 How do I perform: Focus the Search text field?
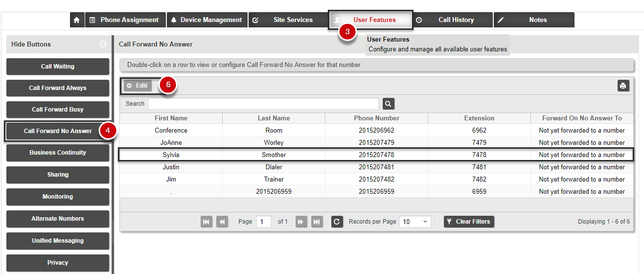pyautogui.click(x=263, y=104)
